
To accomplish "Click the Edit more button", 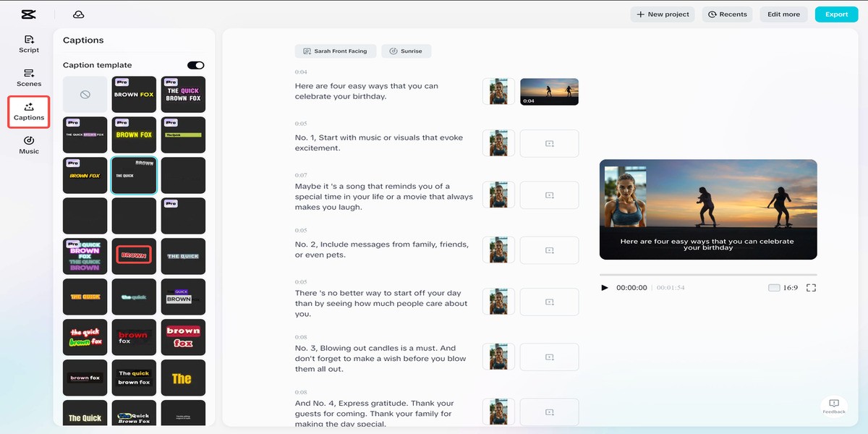I will pyautogui.click(x=783, y=14).
